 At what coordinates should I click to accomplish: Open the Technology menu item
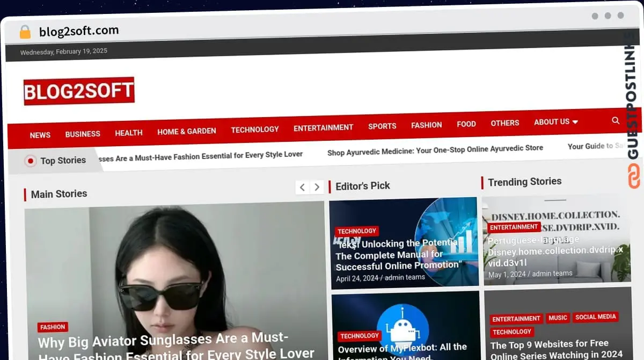255,129
